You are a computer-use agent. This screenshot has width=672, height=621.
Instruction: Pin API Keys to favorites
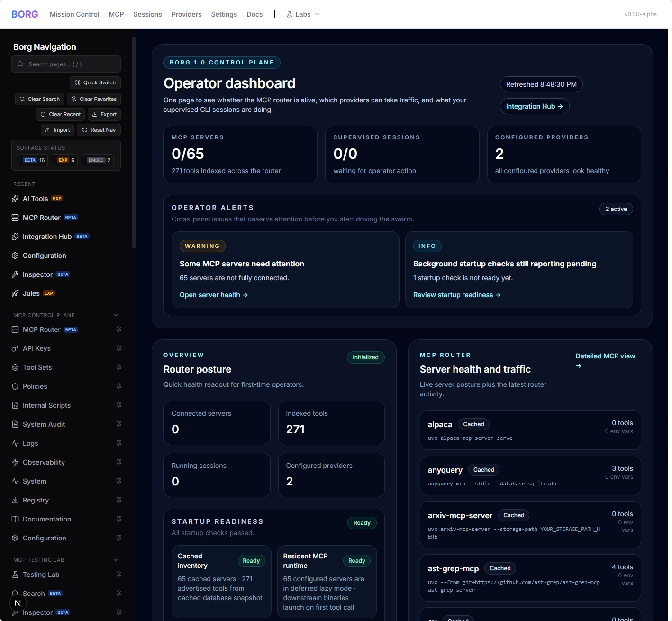(x=119, y=348)
